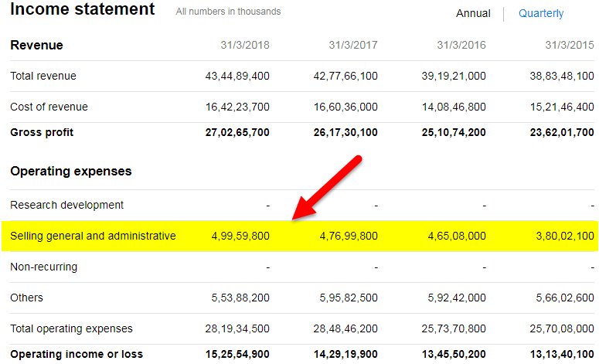Click the Operating expenses section heading
Screen dimensions: 599x364
[70, 171]
